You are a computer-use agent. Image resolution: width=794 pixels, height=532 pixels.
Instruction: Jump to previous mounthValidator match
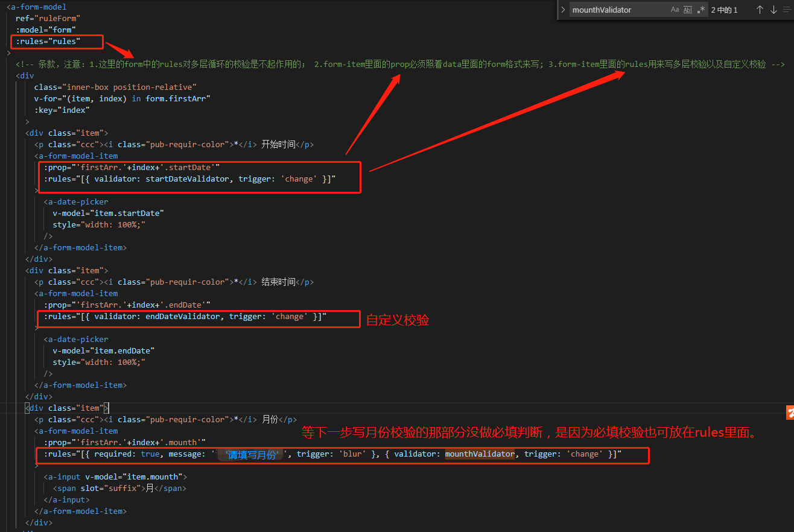(x=759, y=10)
